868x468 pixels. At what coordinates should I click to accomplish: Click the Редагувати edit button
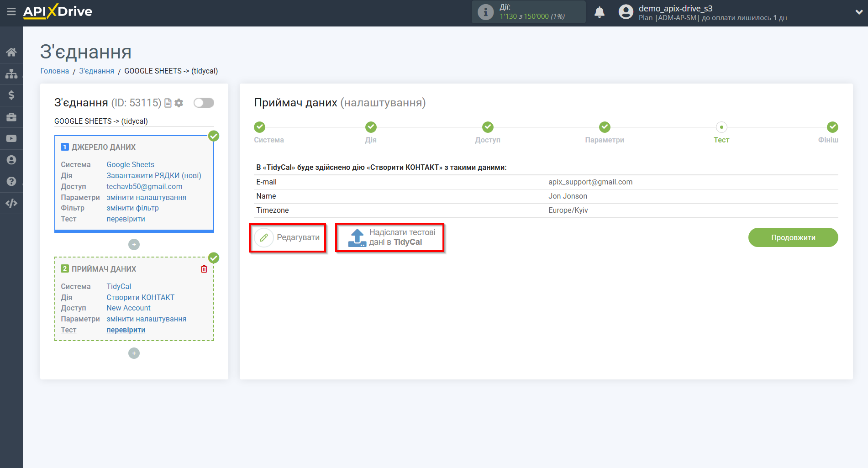tap(288, 237)
